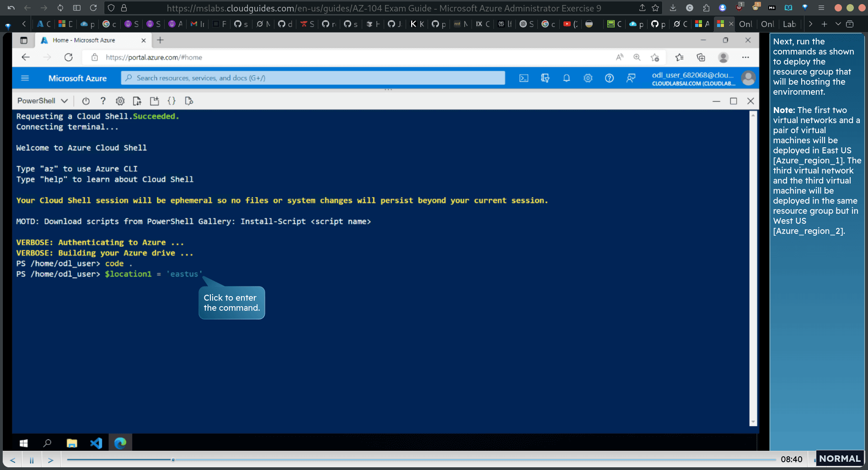Restart Cloud Shell with the power icon

pos(86,101)
